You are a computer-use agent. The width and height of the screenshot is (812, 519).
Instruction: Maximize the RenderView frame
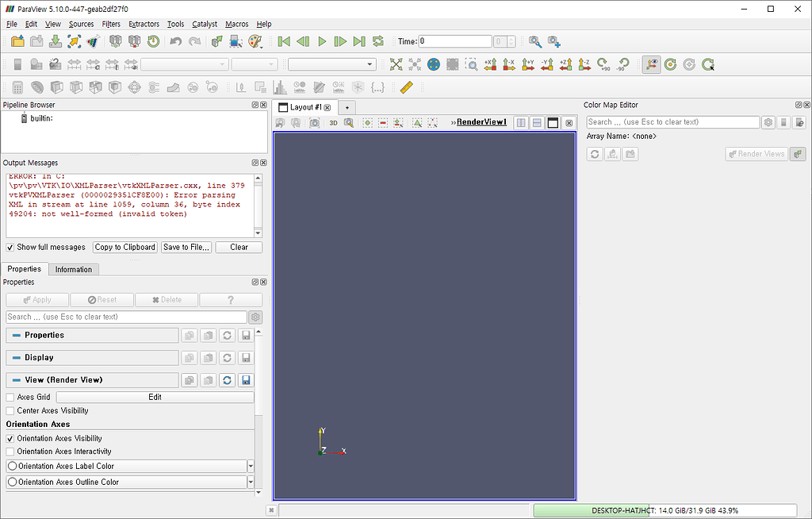tap(553, 123)
